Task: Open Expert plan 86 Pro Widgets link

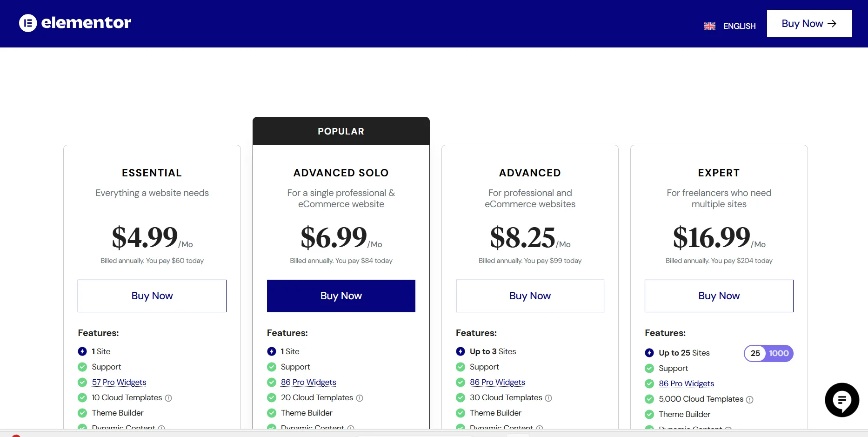Action: pos(686,383)
